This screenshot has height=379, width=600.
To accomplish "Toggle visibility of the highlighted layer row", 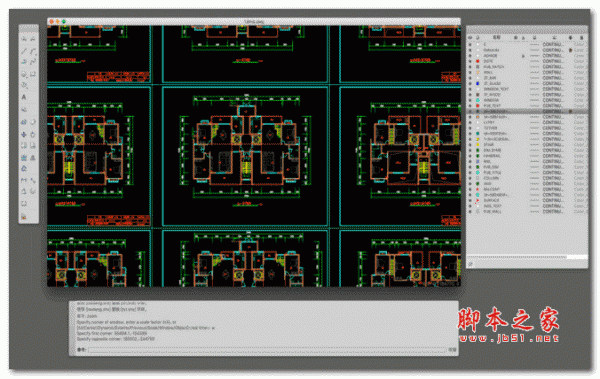I will [470, 111].
